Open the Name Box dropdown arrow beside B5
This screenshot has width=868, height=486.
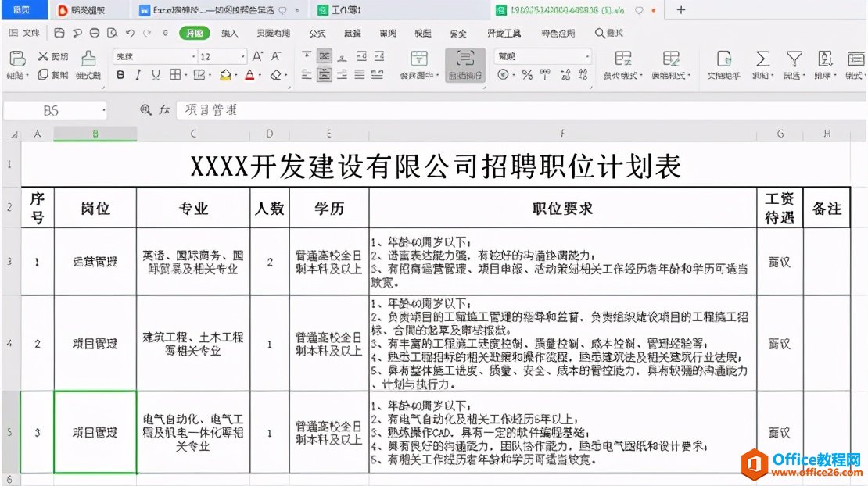(103, 111)
